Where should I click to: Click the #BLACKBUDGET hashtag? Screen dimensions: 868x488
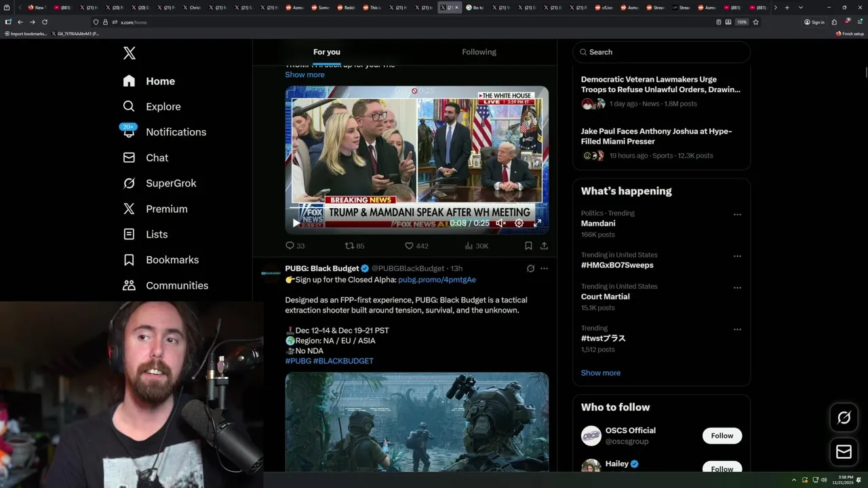click(343, 361)
